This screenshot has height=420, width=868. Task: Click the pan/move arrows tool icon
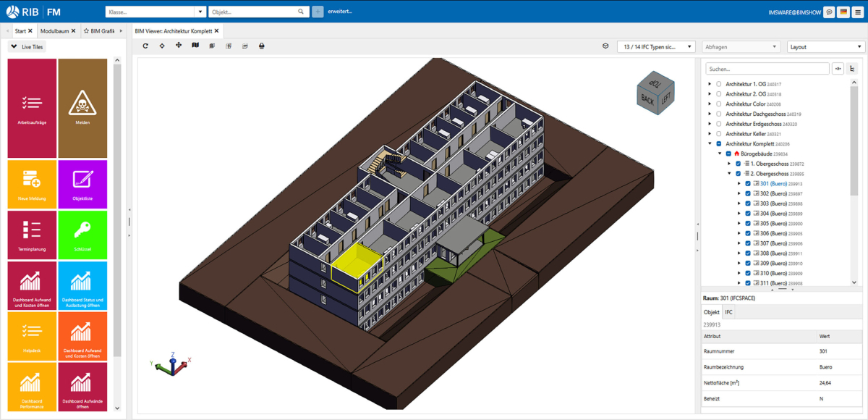click(179, 46)
